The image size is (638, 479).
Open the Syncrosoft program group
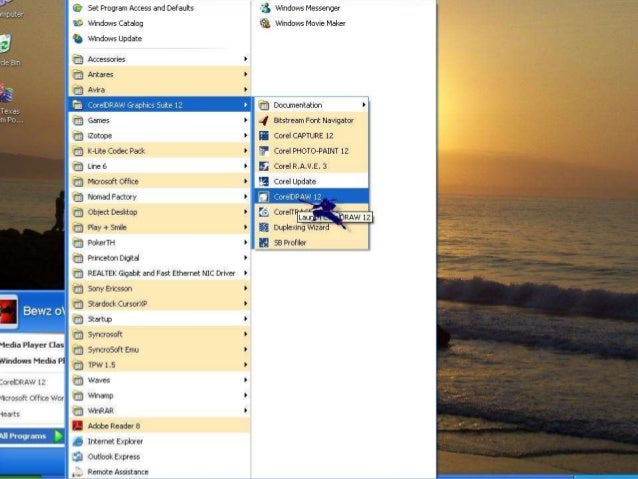tap(160, 335)
